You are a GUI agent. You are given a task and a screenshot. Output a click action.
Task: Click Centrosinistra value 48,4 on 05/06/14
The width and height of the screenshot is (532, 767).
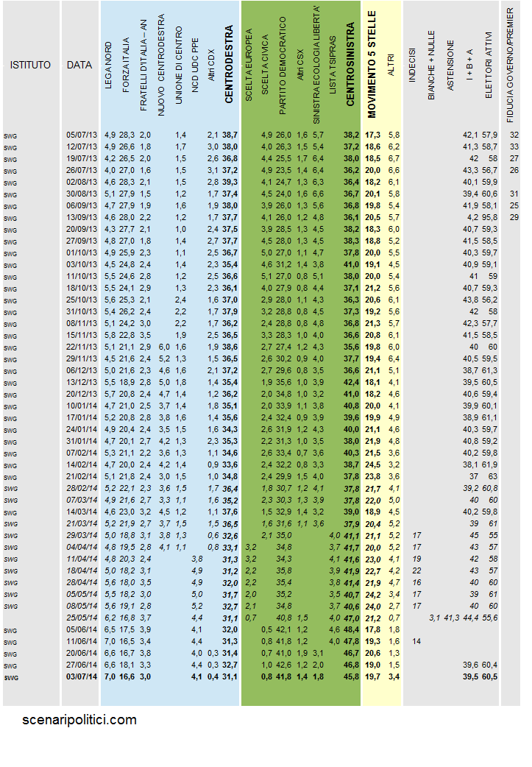(x=351, y=629)
